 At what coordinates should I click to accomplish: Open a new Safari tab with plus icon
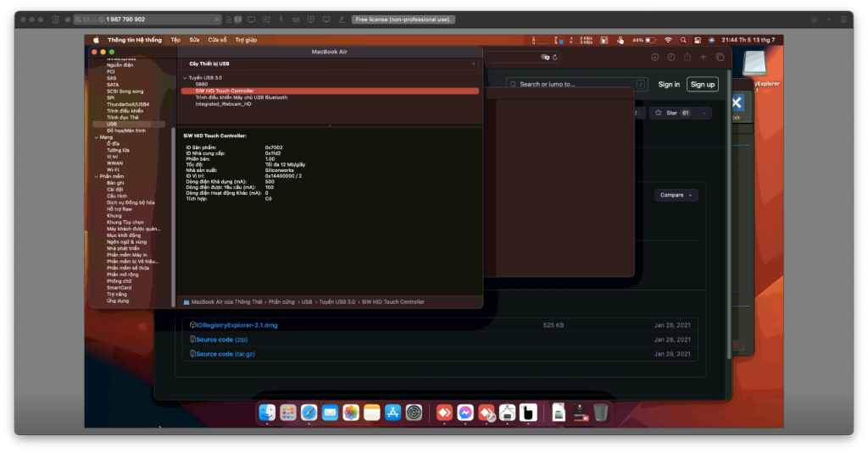click(703, 57)
